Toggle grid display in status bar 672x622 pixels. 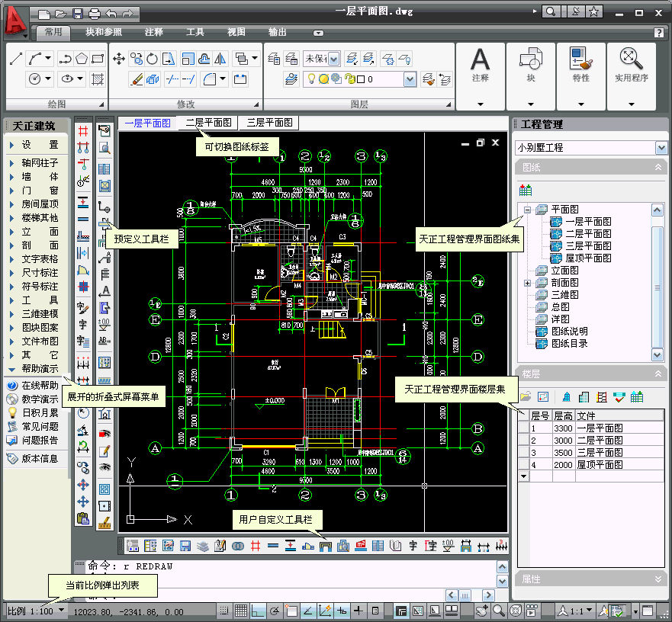(x=241, y=611)
